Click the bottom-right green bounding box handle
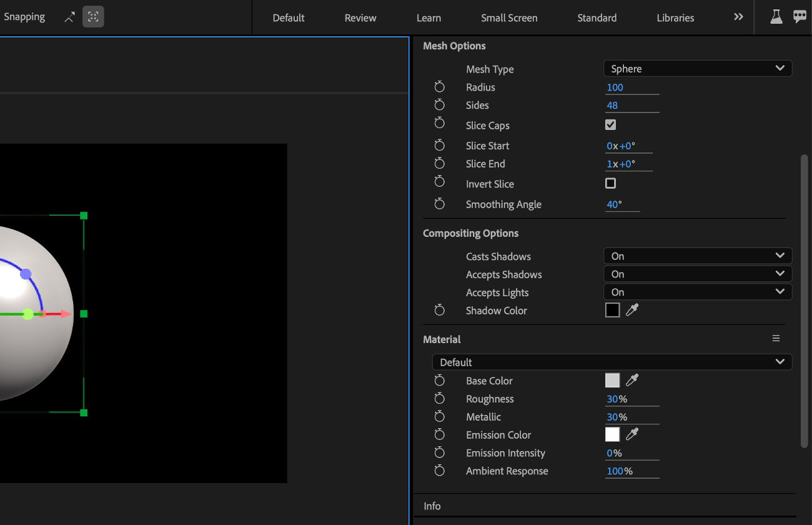 (84, 412)
